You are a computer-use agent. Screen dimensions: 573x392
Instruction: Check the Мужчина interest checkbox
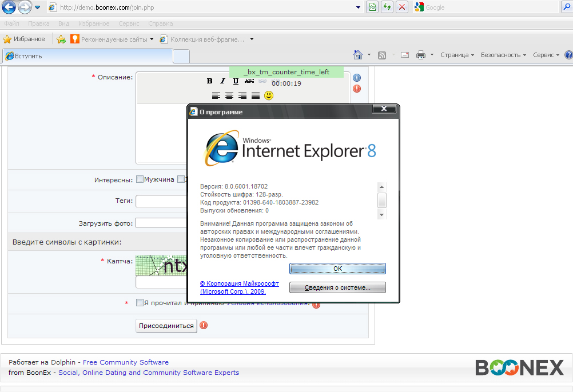140,179
